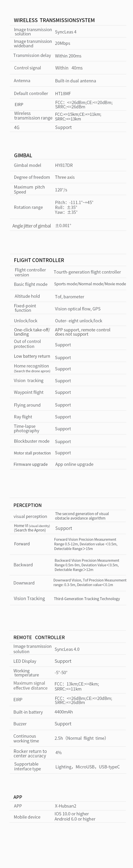Click the GIMBAL section heading
The width and height of the screenshot is (133, 868).
coord(23,155)
